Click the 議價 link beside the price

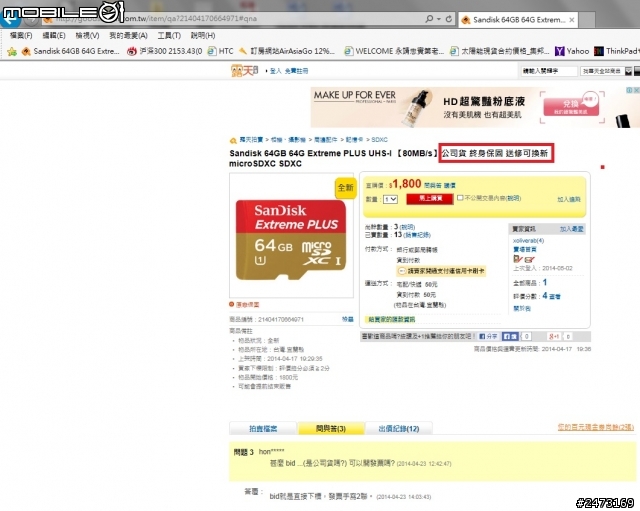tap(449, 185)
